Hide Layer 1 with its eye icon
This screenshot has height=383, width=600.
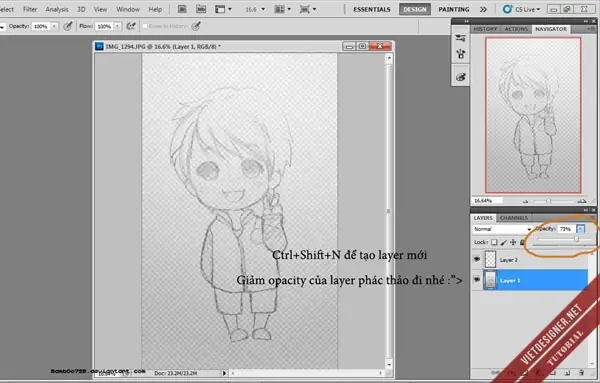click(477, 280)
